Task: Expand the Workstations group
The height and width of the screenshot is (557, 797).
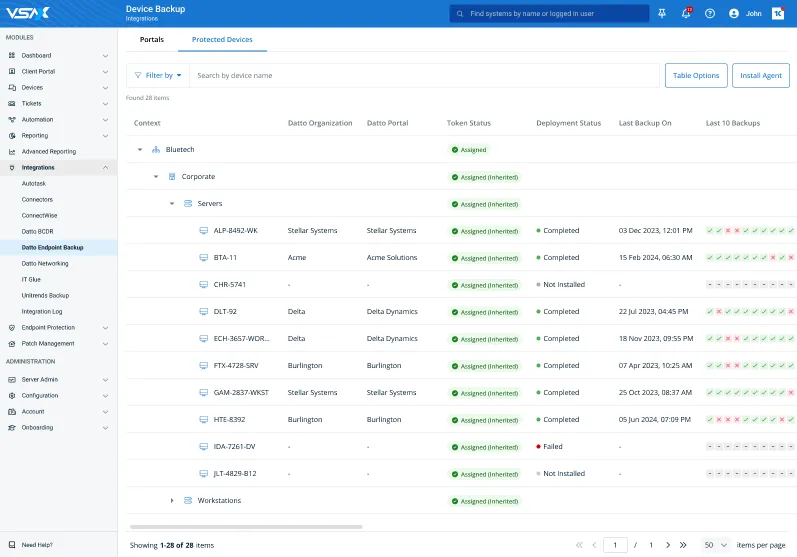Action: 172,500
